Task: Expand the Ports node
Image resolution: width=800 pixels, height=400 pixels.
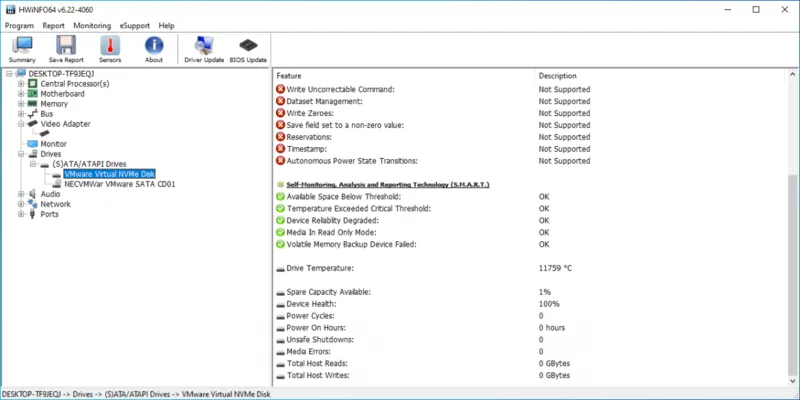Action: tap(21, 214)
